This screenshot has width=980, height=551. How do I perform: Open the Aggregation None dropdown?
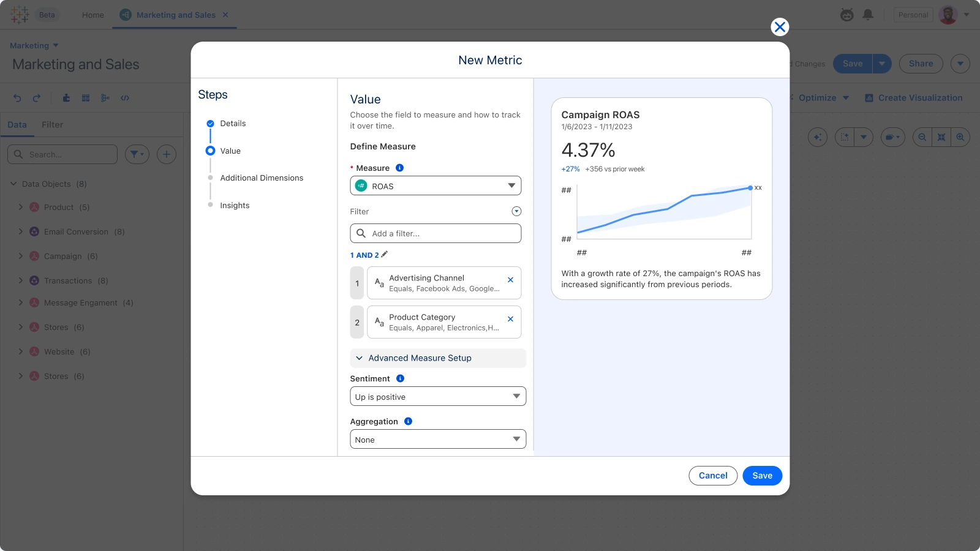pyautogui.click(x=438, y=440)
